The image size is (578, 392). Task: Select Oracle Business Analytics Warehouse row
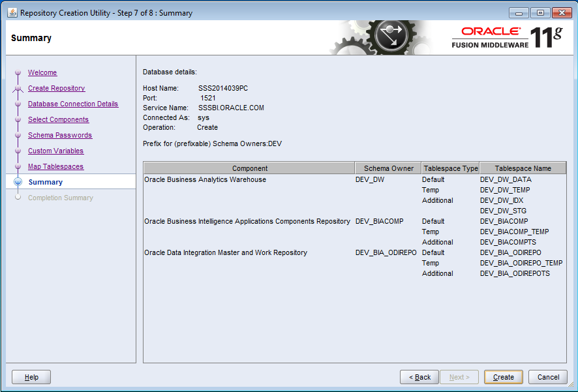pyautogui.click(x=205, y=179)
